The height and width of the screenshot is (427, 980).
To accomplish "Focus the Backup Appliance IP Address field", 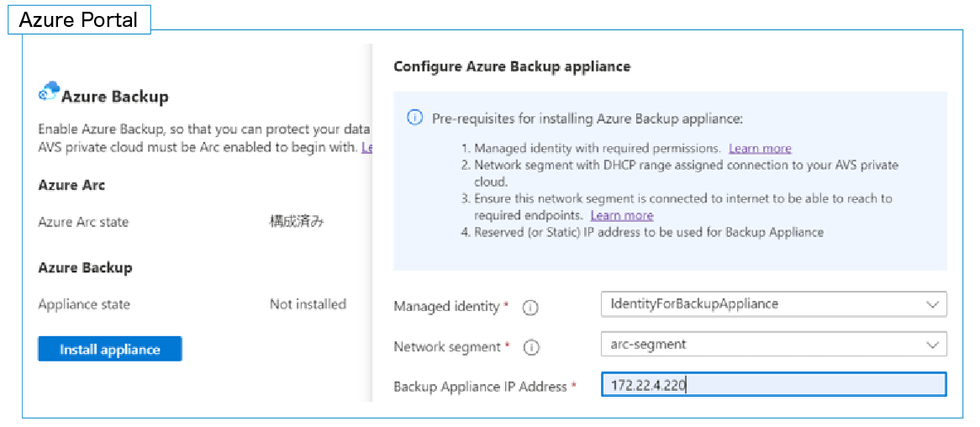I will [x=773, y=385].
